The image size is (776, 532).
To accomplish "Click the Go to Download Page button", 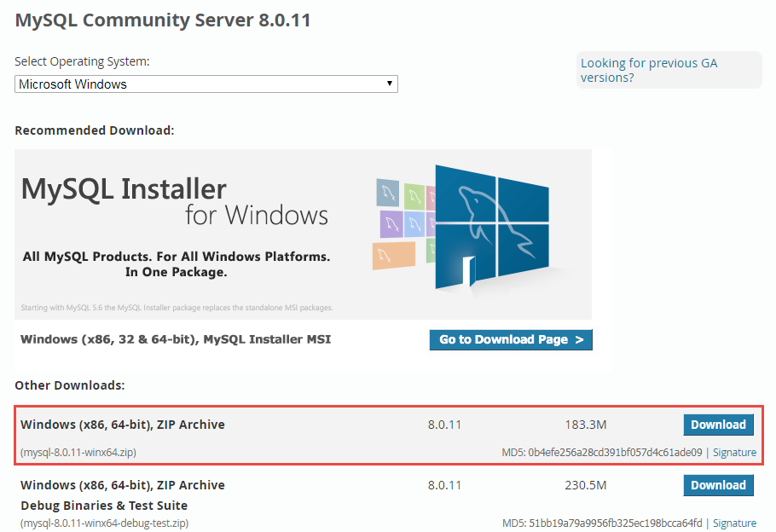I will coord(510,339).
